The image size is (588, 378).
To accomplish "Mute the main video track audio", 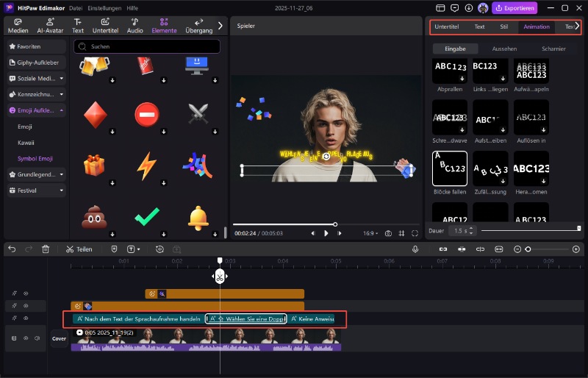I will [37, 338].
